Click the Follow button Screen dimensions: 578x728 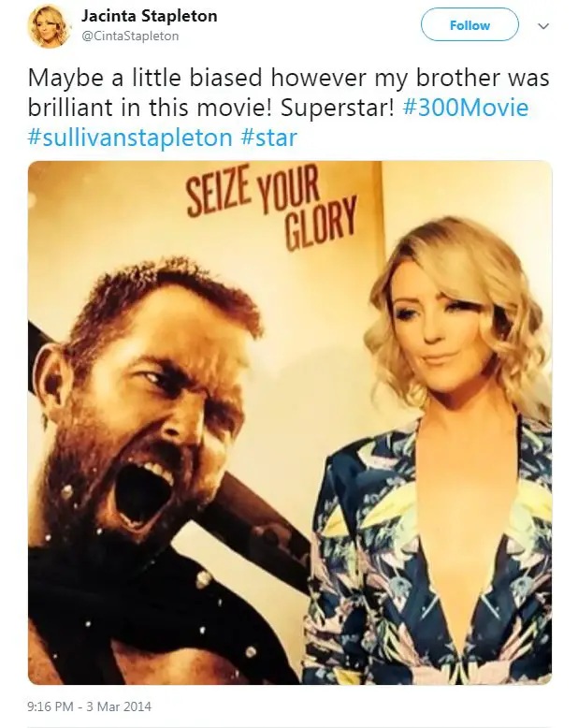tap(470, 25)
